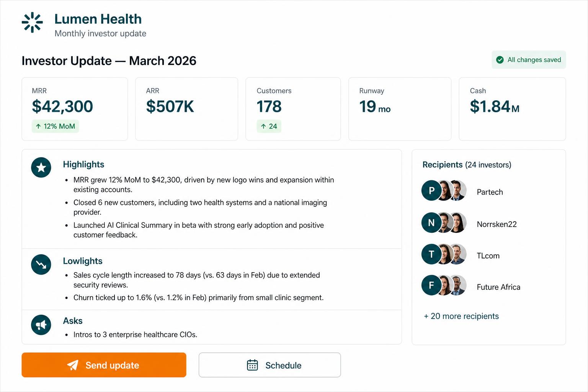Open the Customers 178 metric card
Screen dimensions: 588x392
click(x=293, y=109)
